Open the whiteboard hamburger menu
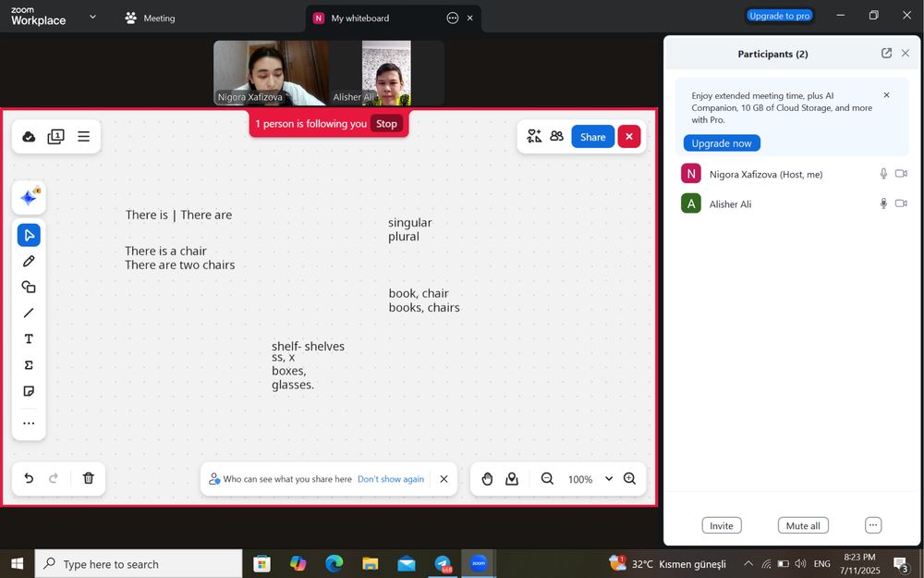This screenshot has height=578, width=924. [x=84, y=137]
